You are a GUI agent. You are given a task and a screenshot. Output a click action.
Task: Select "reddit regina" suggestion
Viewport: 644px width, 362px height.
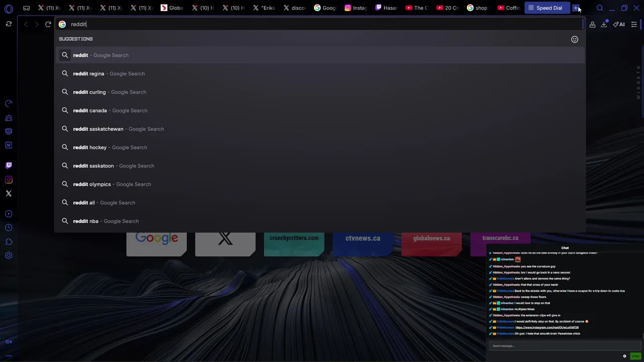(320, 73)
